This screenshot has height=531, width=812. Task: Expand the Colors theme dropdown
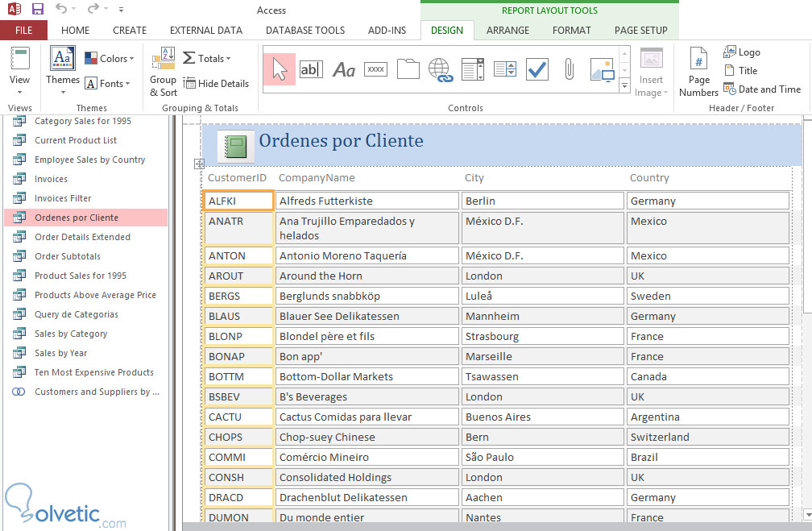110,59
